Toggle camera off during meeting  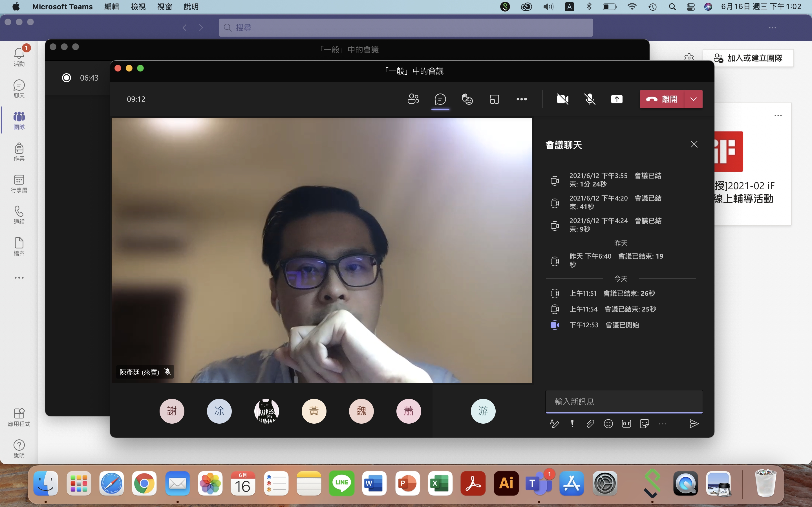pos(562,99)
